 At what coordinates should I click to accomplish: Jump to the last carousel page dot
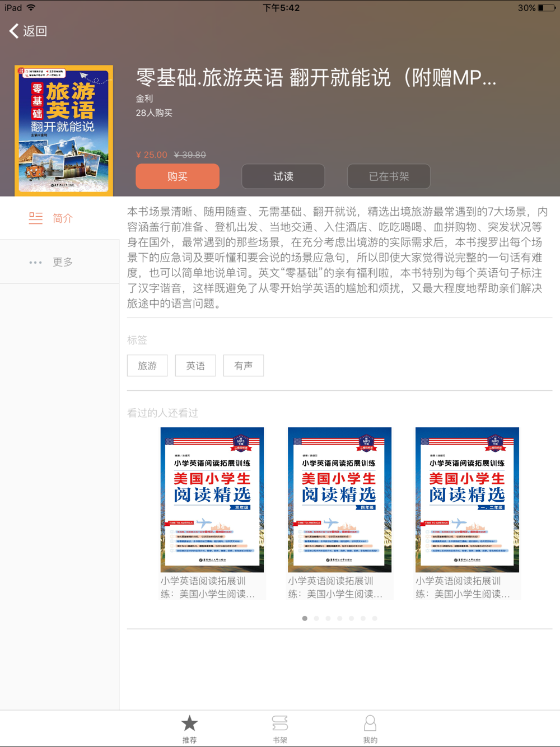point(375,618)
